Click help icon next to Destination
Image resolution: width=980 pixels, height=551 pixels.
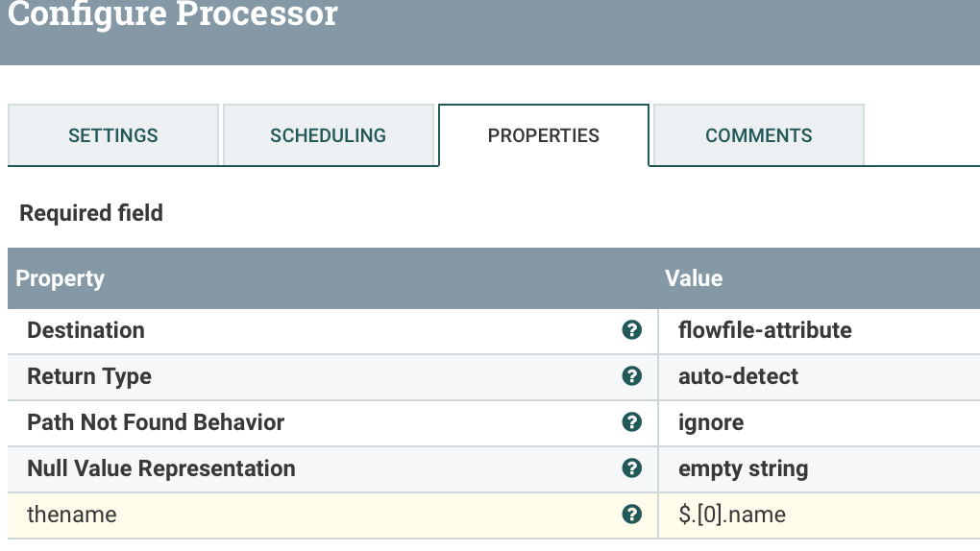(x=631, y=330)
